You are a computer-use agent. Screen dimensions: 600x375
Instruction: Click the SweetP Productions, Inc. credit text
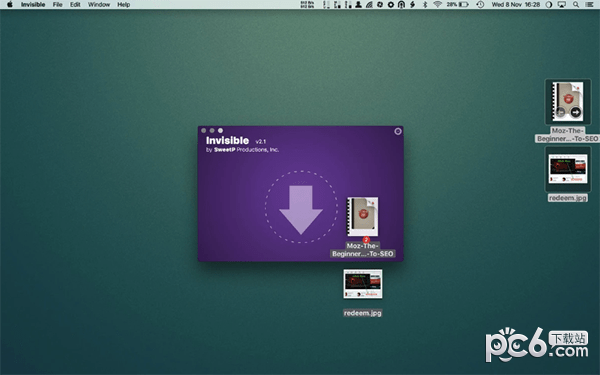(x=246, y=150)
